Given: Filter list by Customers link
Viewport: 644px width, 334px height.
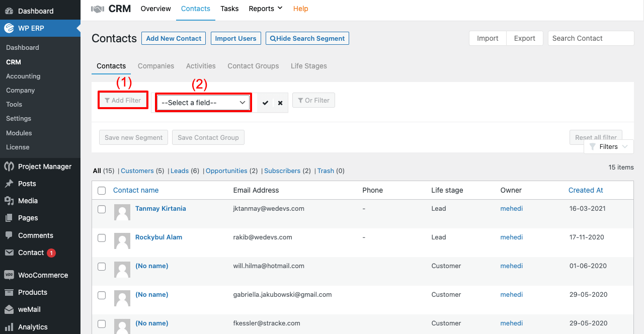Looking at the screenshot, I should pyautogui.click(x=137, y=171).
